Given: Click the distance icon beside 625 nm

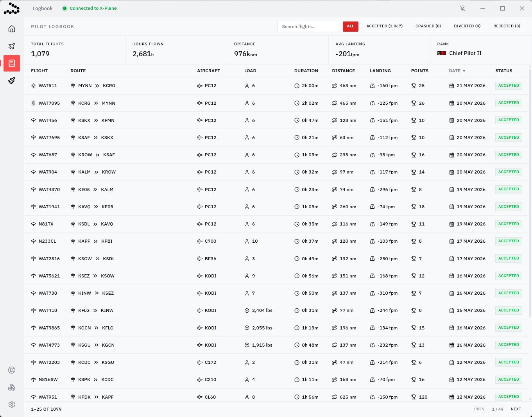Looking at the screenshot, I should pyautogui.click(x=335, y=397).
